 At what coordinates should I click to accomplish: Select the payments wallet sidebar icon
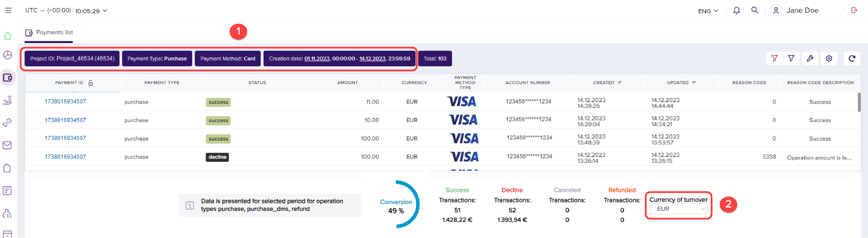tap(8, 78)
